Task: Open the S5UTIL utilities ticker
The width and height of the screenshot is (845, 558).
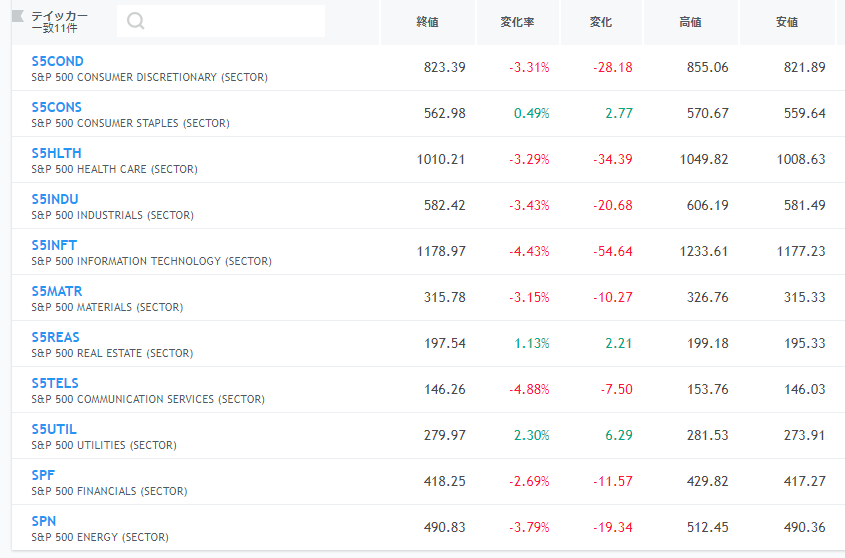Action: (x=54, y=429)
